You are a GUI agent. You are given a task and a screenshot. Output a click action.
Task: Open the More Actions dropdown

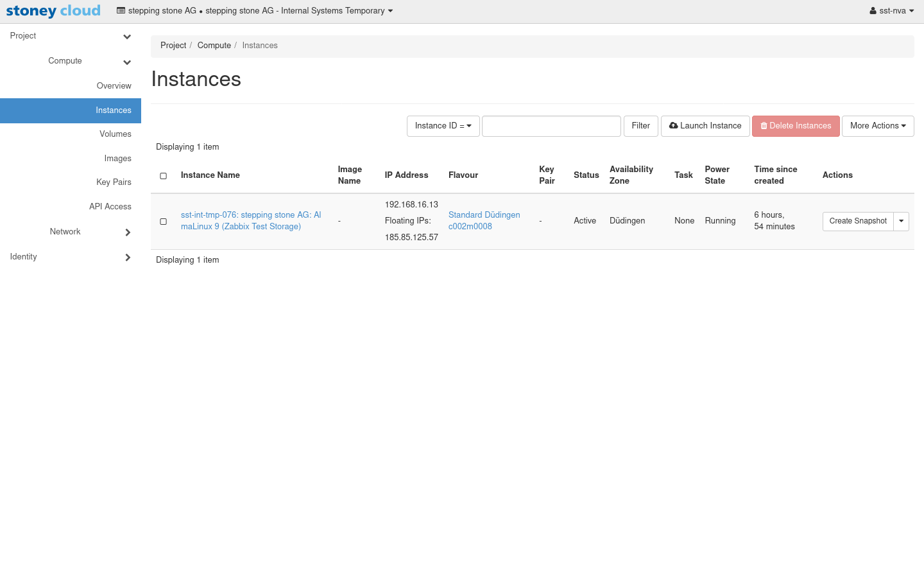(x=877, y=126)
